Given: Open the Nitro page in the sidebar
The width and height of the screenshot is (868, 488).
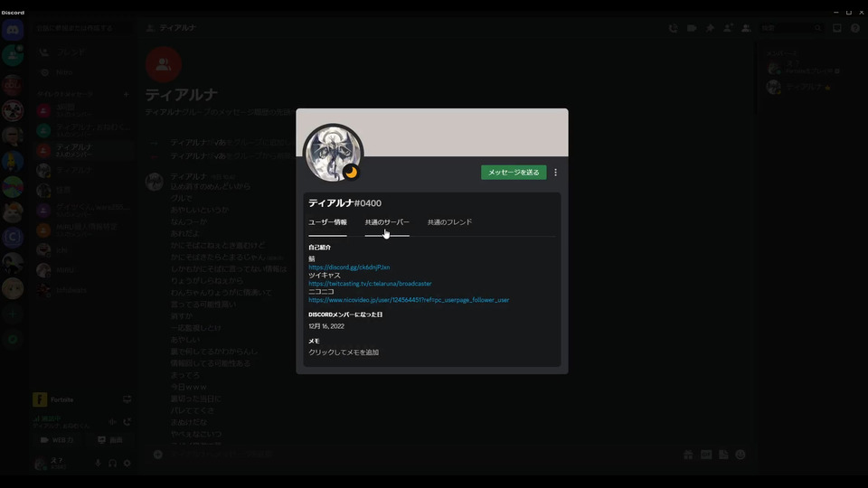Looking at the screenshot, I should point(83,72).
